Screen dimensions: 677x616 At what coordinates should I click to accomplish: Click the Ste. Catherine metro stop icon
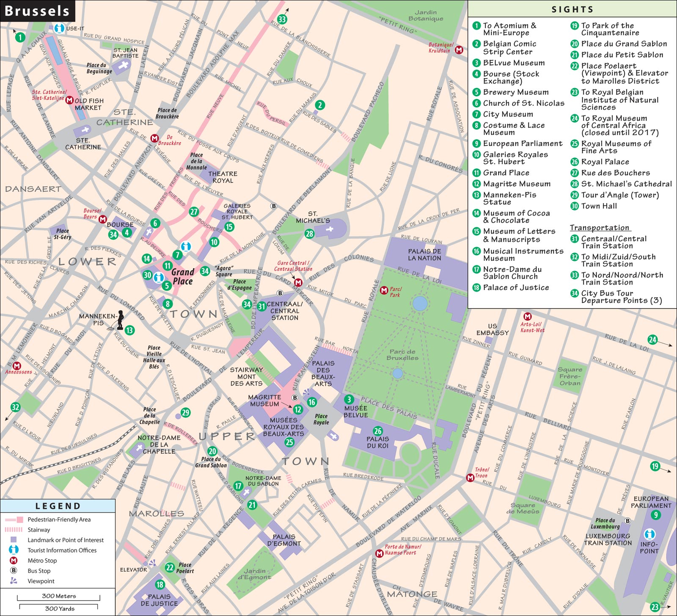[70, 101]
